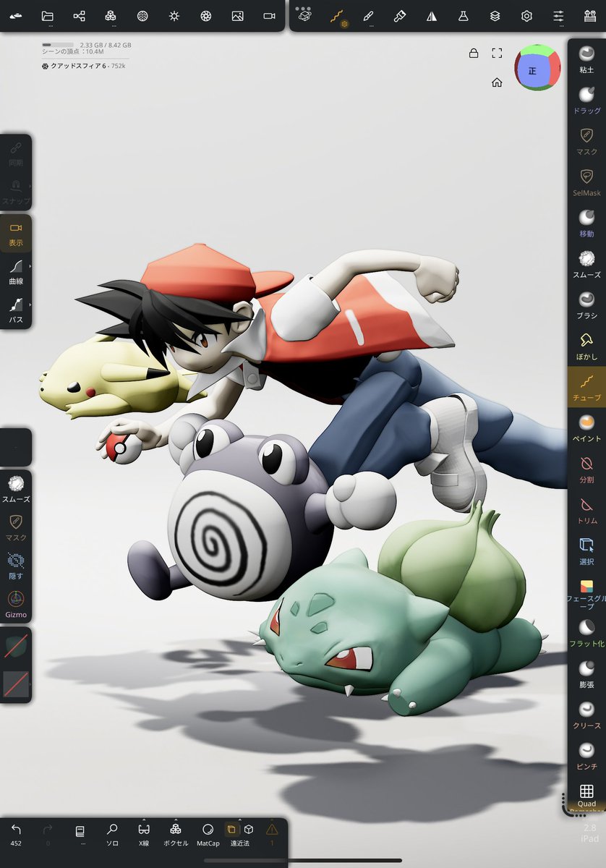Open the Background image menu
Image resolution: width=606 pixels, height=868 pixels.
[x=237, y=16]
